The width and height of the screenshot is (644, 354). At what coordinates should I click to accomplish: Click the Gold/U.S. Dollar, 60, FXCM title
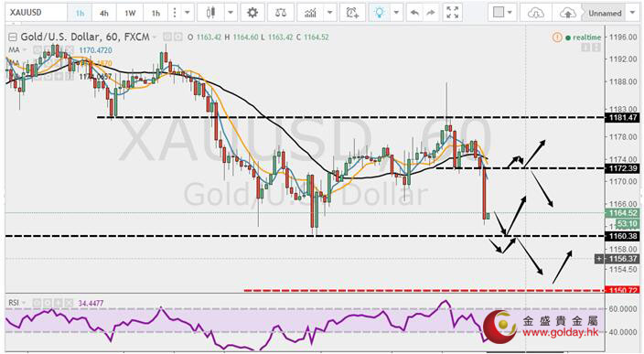pos(85,37)
